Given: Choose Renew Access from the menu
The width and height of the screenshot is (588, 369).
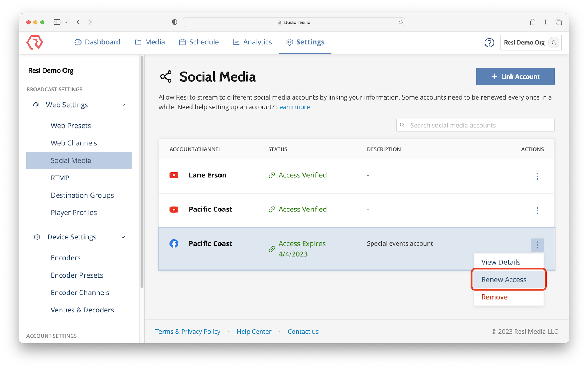Looking at the screenshot, I should click(x=509, y=280).
